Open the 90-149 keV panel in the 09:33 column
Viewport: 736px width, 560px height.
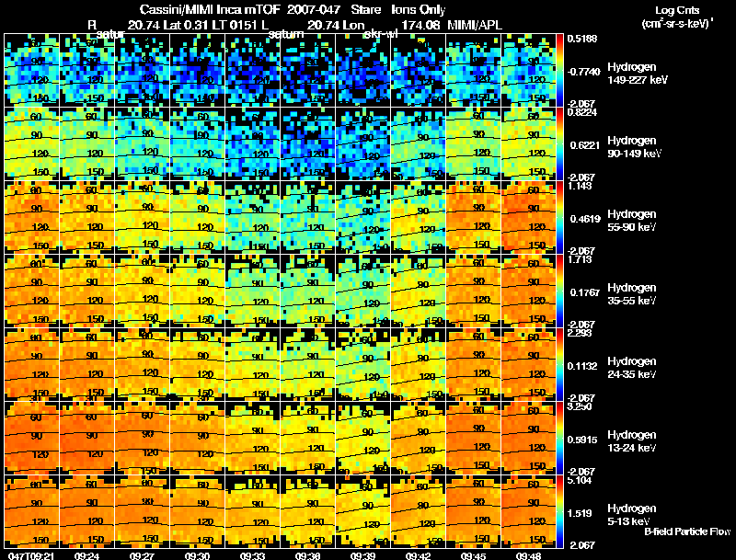(252, 144)
